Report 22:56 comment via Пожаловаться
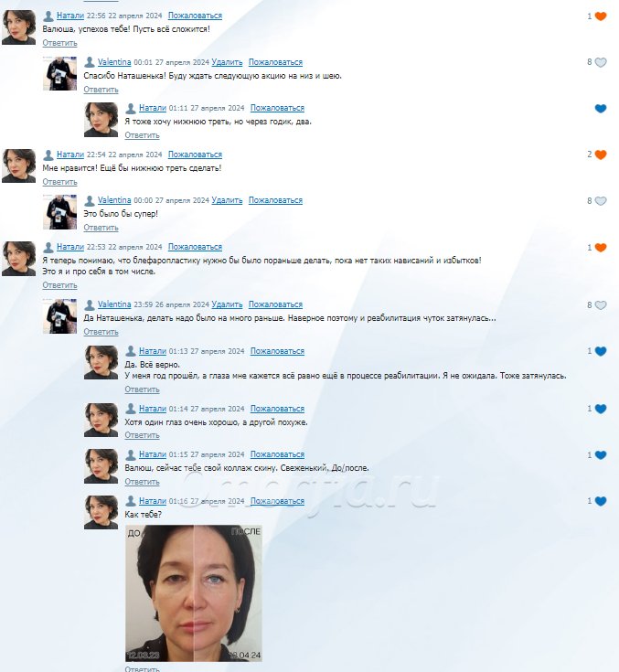This screenshot has height=672, width=619. pyautogui.click(x=195, y=16)
